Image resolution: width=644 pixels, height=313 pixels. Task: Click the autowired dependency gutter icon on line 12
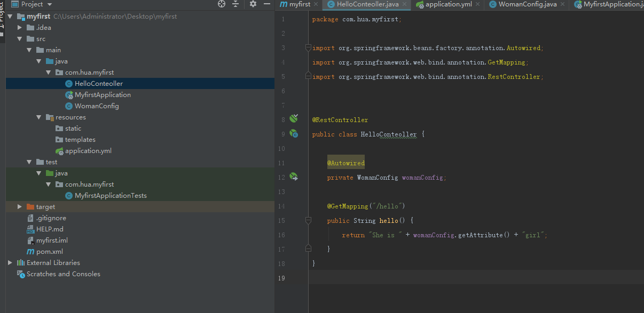[294, 176]
